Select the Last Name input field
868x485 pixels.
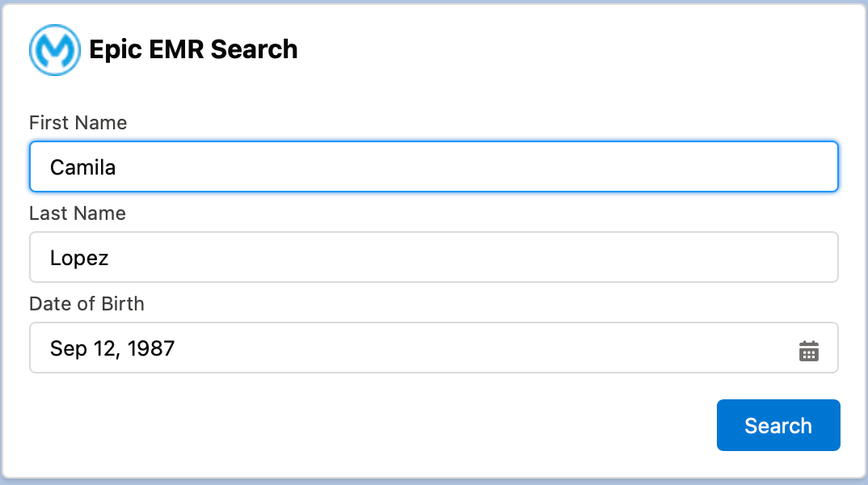point(434,257)
